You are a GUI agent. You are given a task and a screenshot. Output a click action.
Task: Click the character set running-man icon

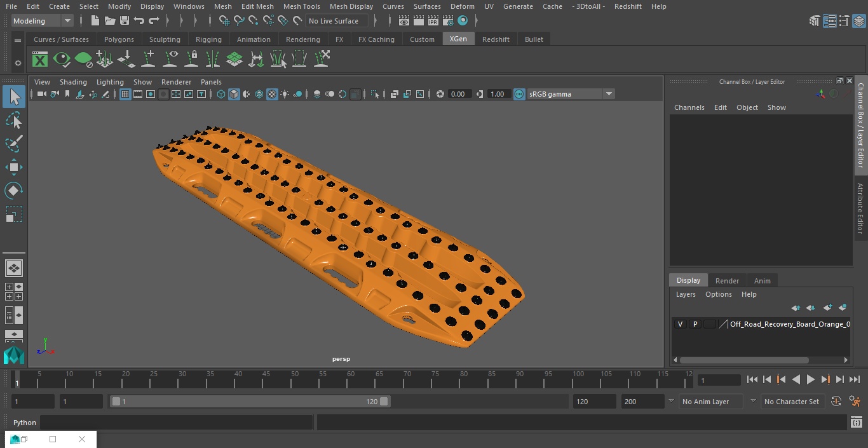click(x=855, y=402)
